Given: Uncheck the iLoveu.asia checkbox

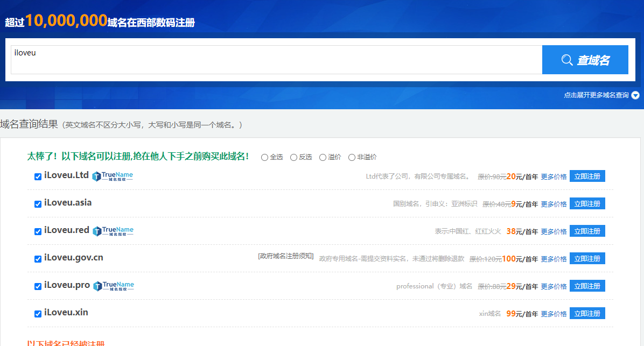Looking at the screenshot, I should click(38, 204).
